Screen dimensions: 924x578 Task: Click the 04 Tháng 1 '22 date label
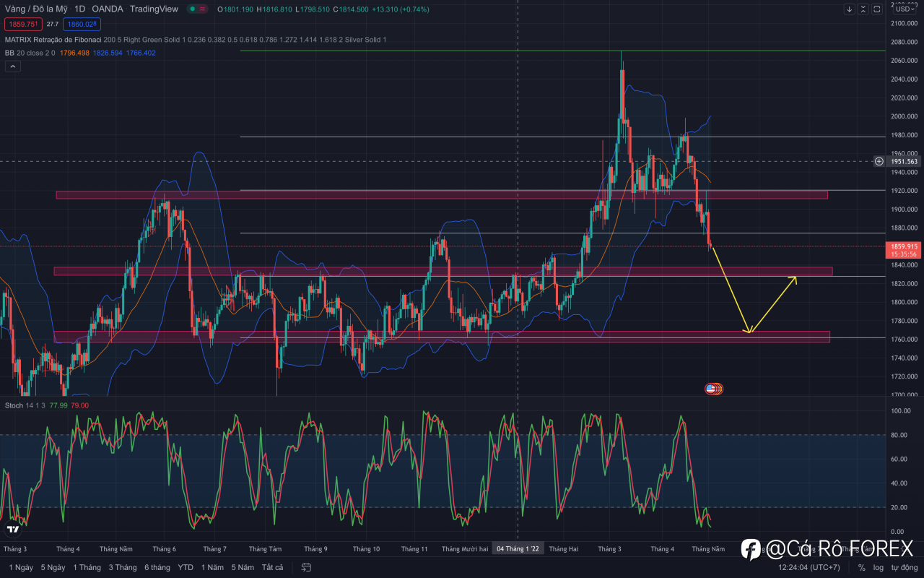pos(518,549)
